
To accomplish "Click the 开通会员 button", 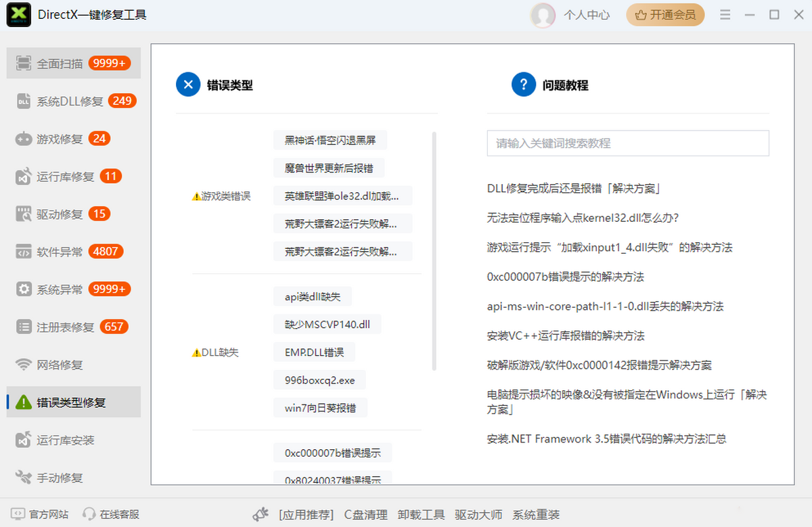I will point(665,14).
